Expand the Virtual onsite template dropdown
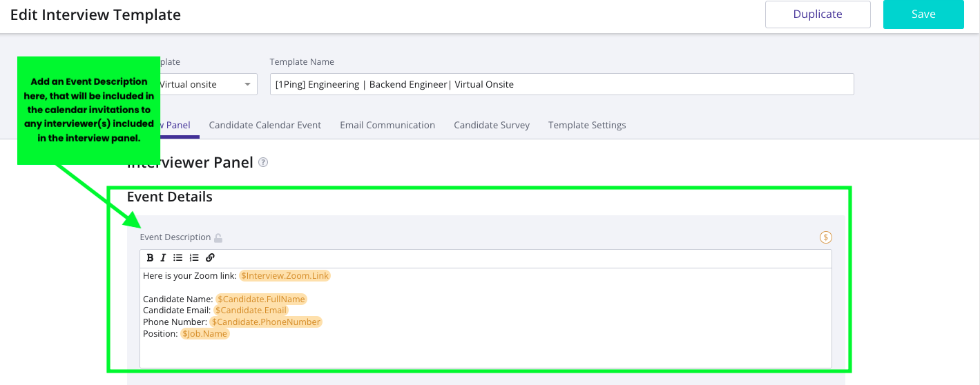 tap(247, 85)
